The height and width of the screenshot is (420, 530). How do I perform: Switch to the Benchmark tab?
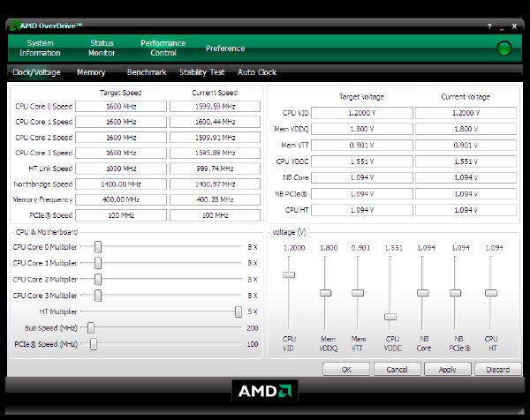click(147, 72)
